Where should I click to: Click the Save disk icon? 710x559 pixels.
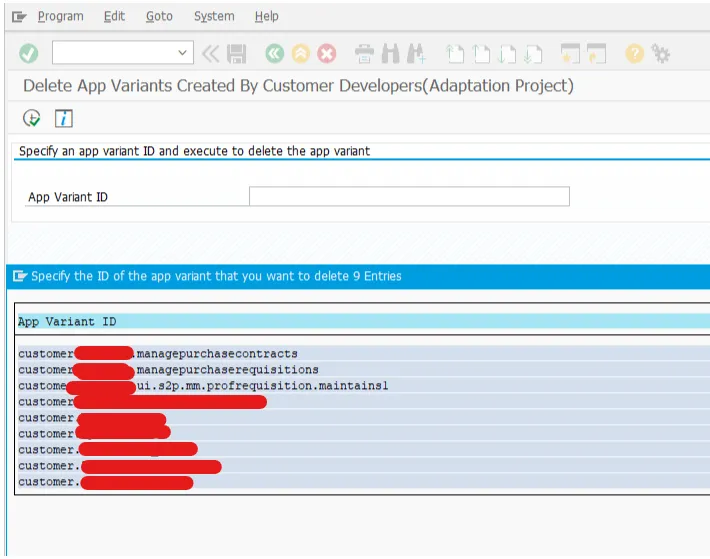click(x=237, y=53)
